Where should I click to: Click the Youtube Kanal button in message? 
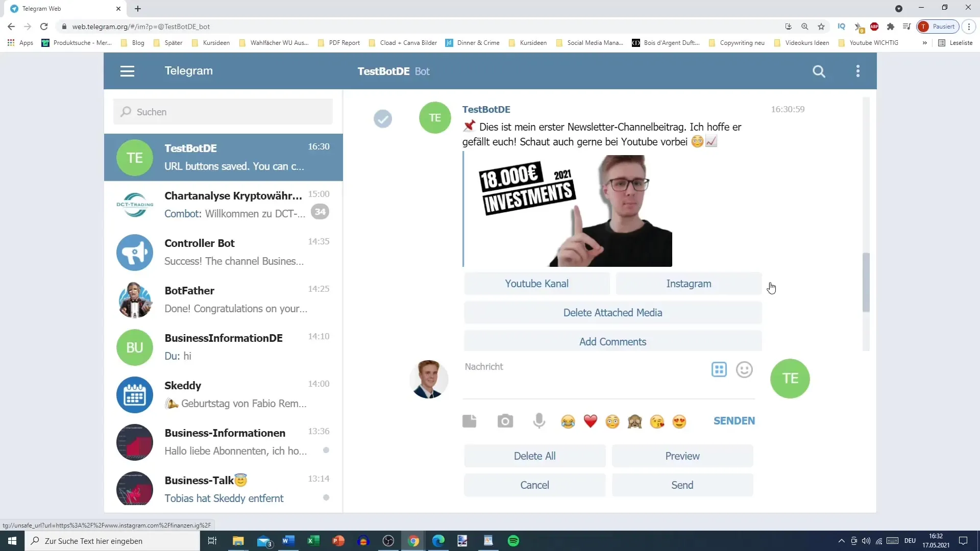[x=536, y=283]
